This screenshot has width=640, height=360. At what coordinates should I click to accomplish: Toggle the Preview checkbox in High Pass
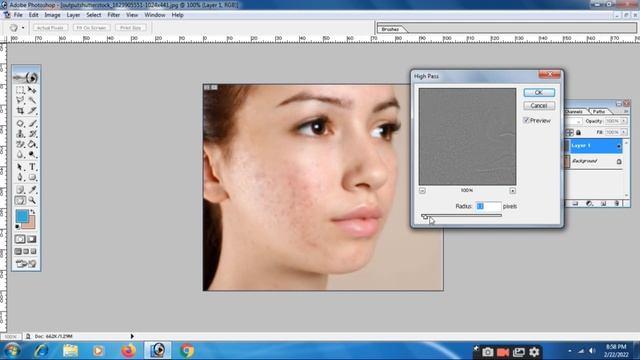526,120
